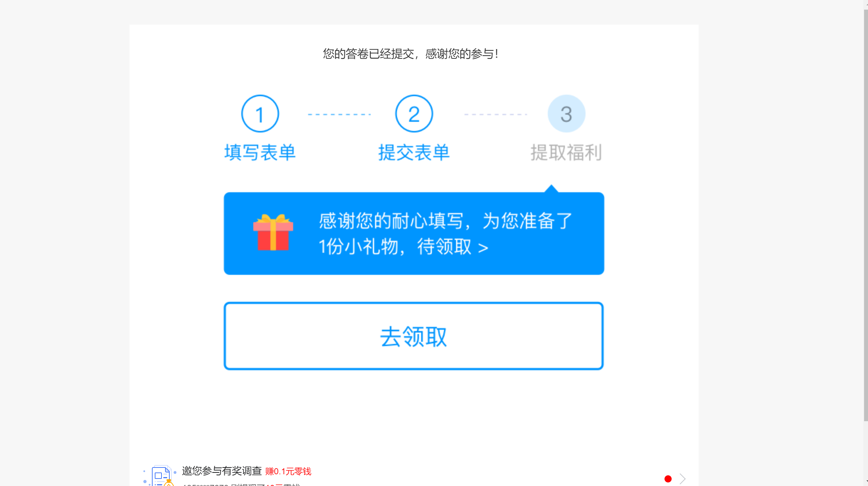The image size is (868, 486).
Task: Select the 填写表单 step label
Action: (260, 153)
